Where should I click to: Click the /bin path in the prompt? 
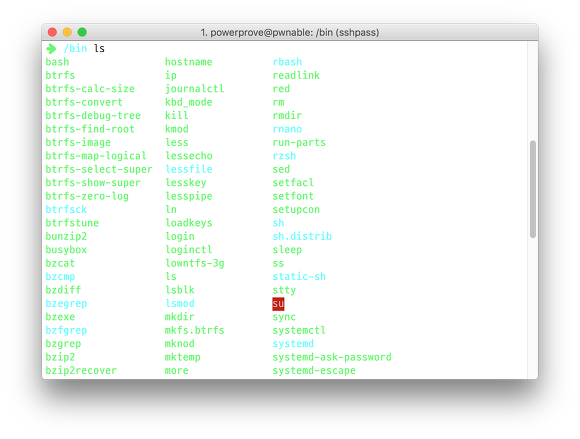[x=75, y=48]
